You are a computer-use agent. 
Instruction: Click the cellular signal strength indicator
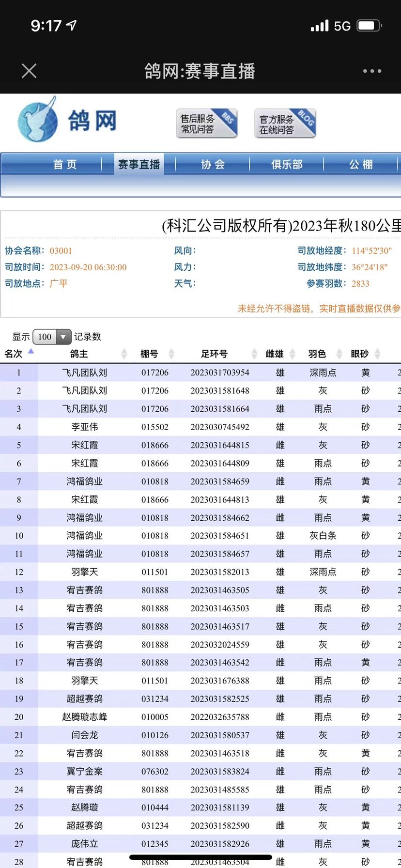(320, 26)
